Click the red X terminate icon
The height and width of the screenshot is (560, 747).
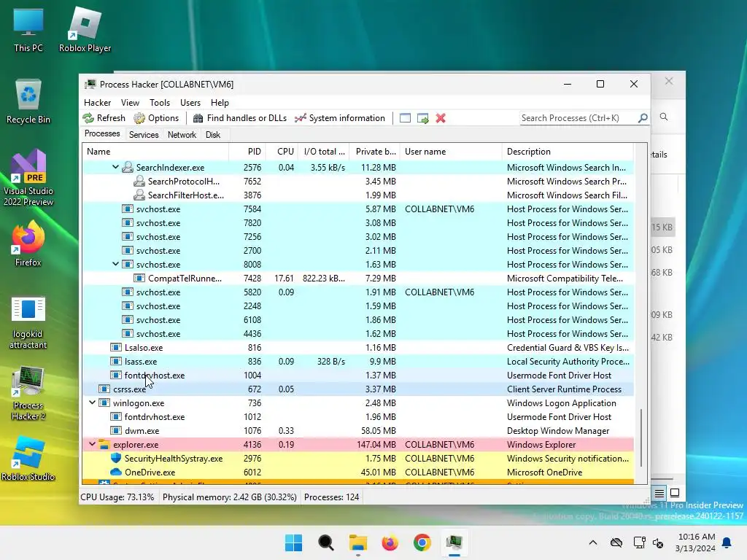point(441,118)
